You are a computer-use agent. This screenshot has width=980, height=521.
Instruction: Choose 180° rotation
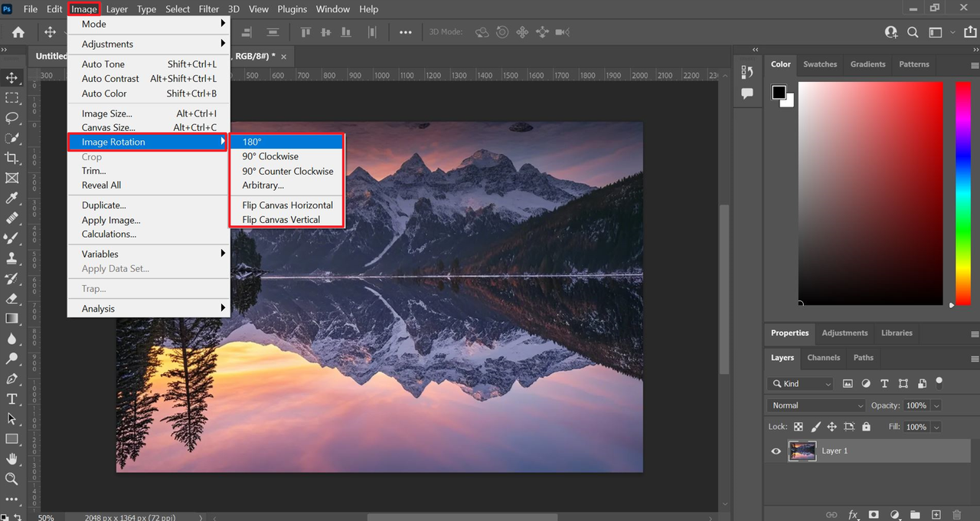[286, 142]
